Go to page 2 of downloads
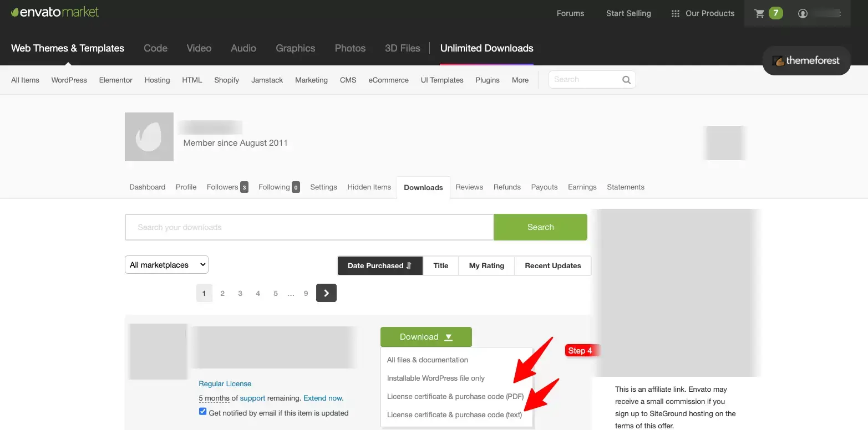The height and width of the screenshot is (430, 868). pyautogui.click(x=222, y=293)
